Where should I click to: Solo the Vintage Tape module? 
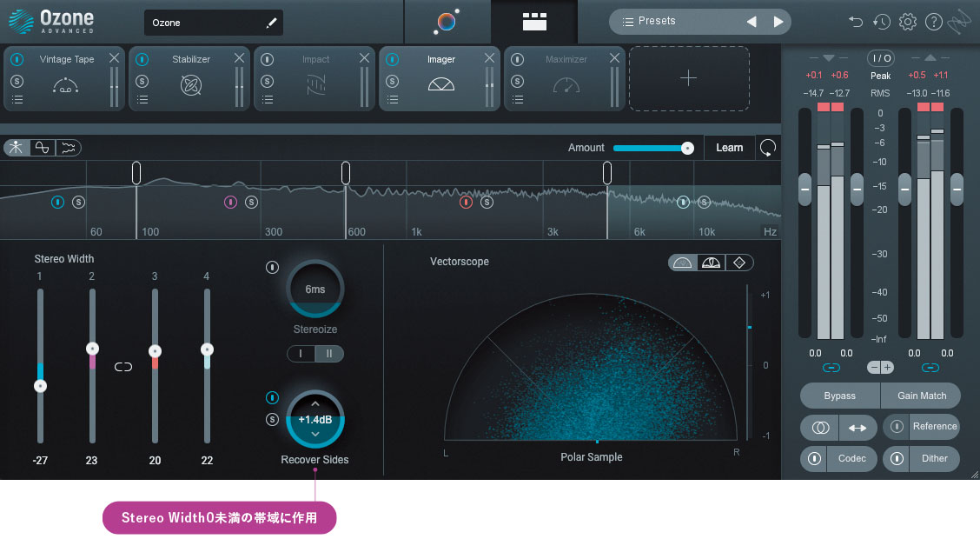(x=17, y=82)
